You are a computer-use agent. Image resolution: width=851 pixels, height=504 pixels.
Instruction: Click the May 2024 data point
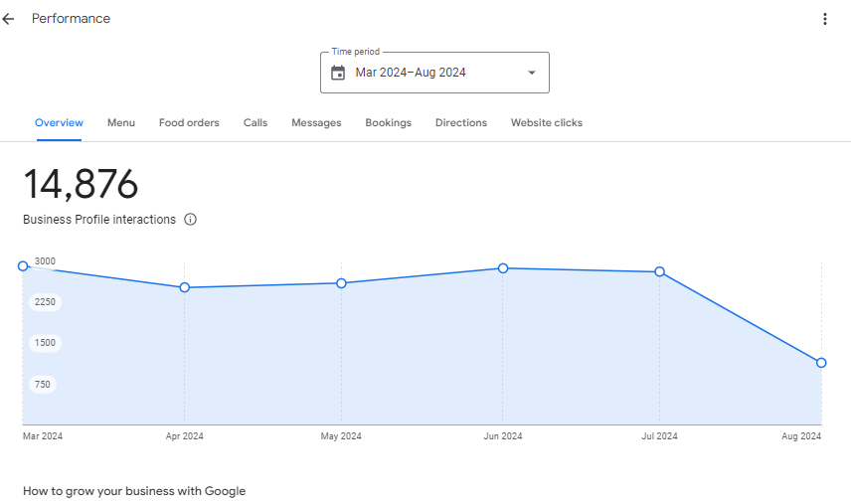[341, 283]
